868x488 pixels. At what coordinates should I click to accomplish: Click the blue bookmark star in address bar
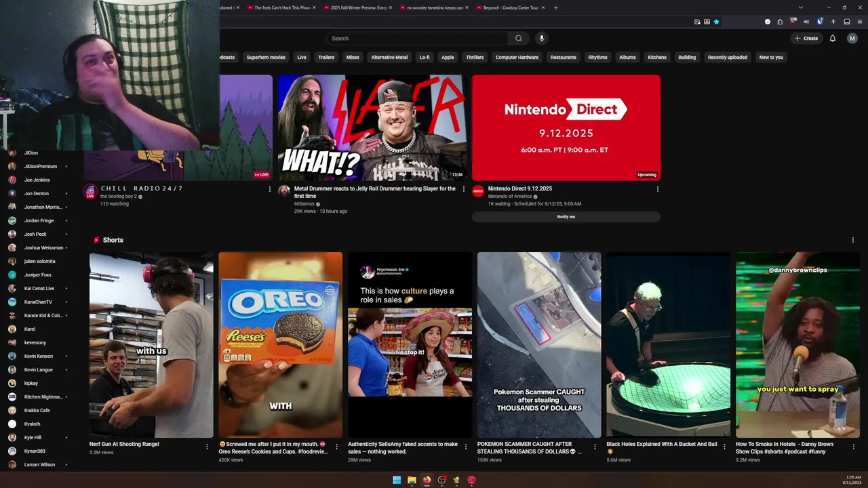tap(716, 22)
